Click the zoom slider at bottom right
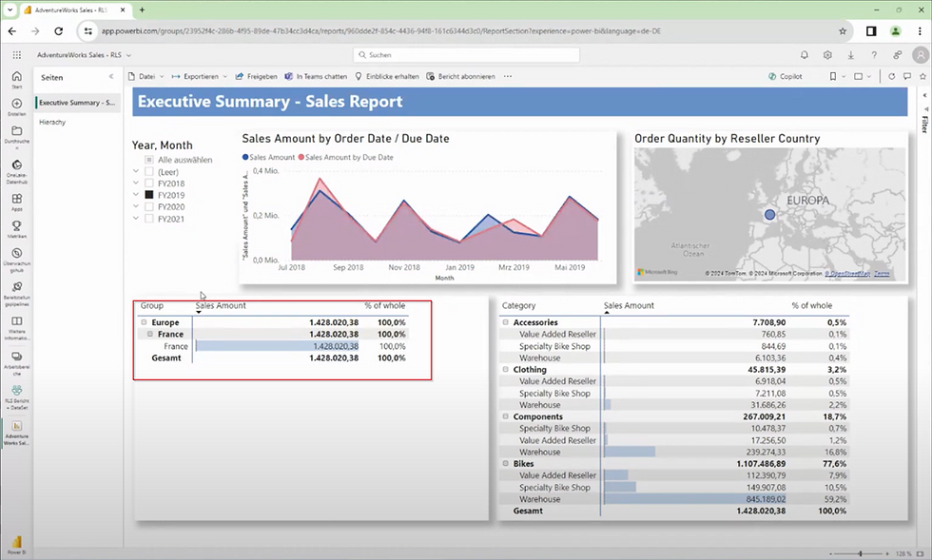The height and width of the screenshot is (560, 932). coord(860,553)
